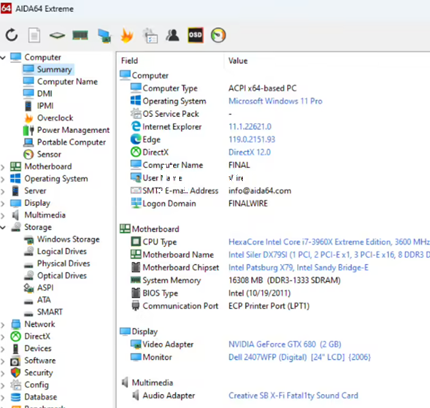Open Logical Drives tree item
430x408 pixels.
pos(55,251)
